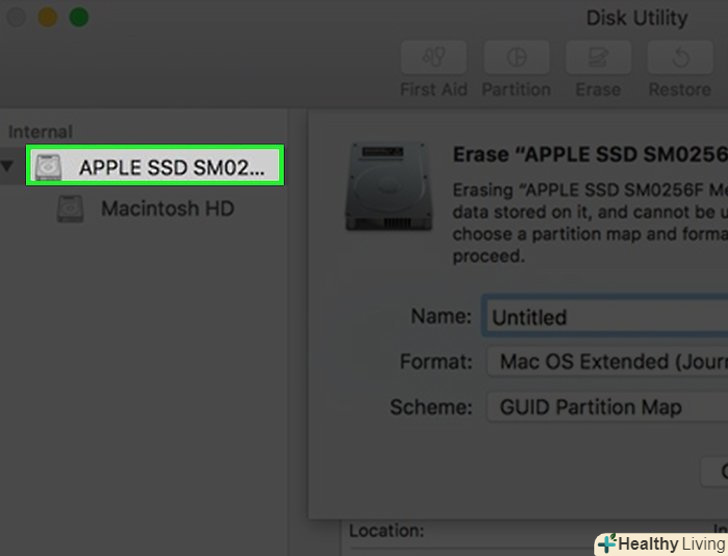Click the Macintosh HD drive icon

[70, 208]
